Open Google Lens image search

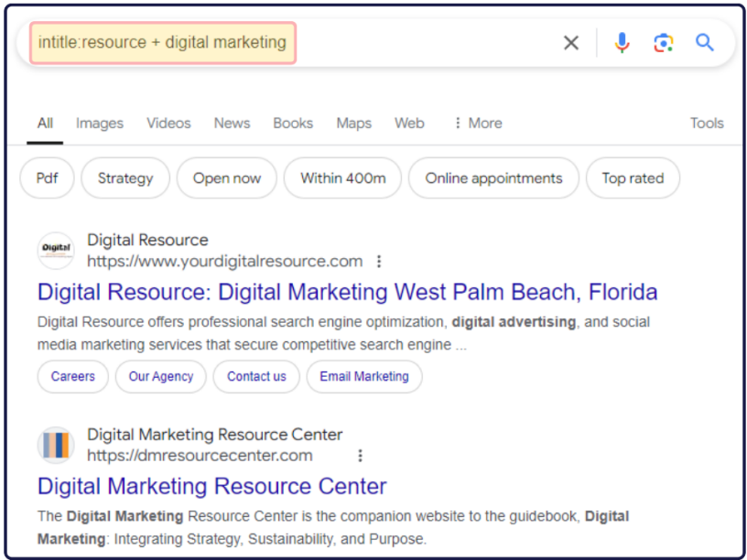point(663,43)
